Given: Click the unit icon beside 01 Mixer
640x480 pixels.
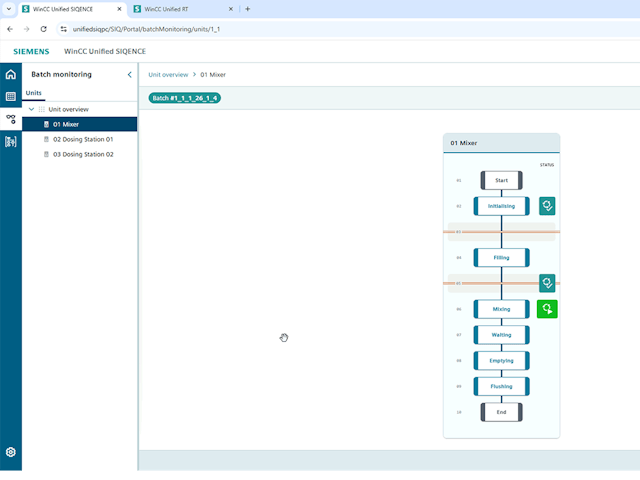Looking at the screenshot, I should [x=46, y=124].
